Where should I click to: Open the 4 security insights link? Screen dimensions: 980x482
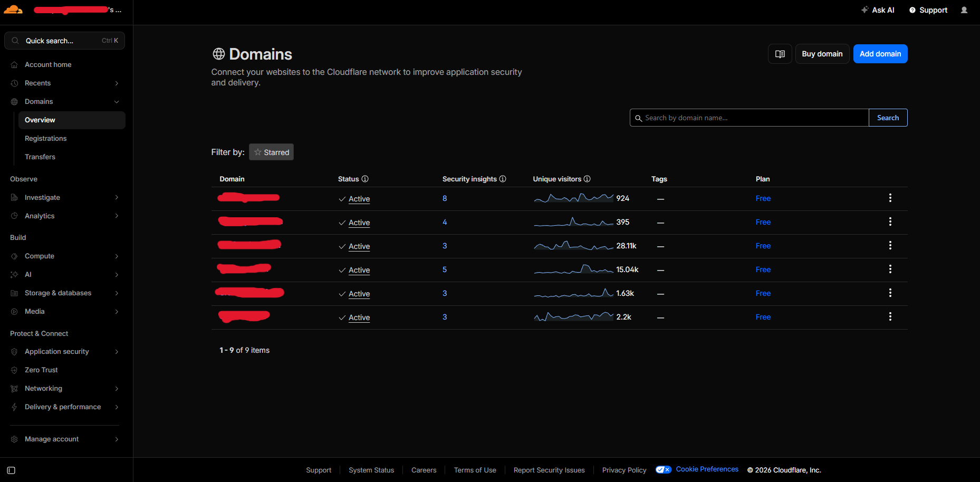point(445,222)
